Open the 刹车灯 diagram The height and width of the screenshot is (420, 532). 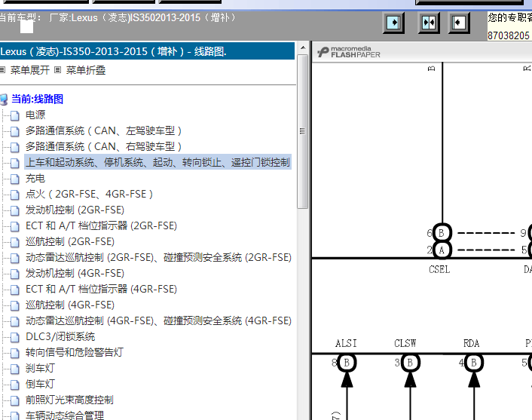coord(40,369)
